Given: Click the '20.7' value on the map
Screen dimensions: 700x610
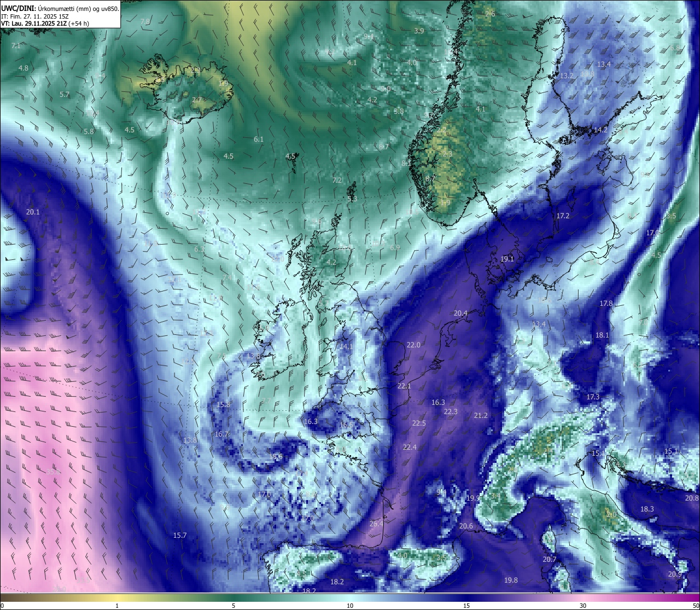Looking at the screenshot, I should (x=550, y=559).
